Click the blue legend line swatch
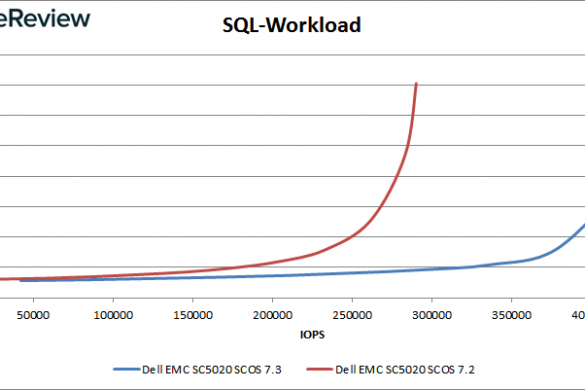The width and height of the screenshot is (585, 390). point(127,369)
